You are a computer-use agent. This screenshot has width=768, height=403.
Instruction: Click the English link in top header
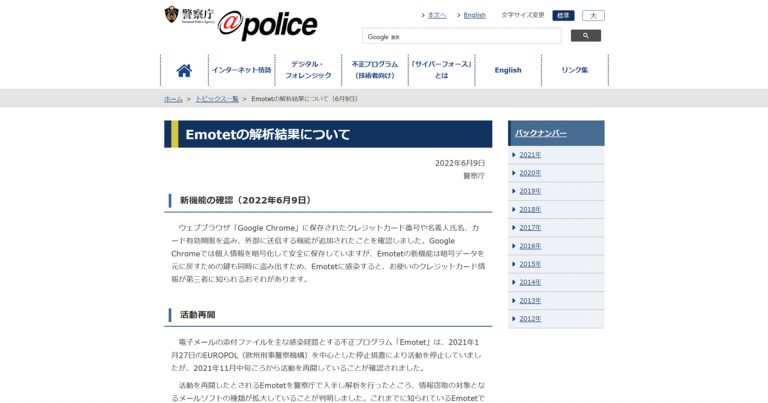point(474,16)
